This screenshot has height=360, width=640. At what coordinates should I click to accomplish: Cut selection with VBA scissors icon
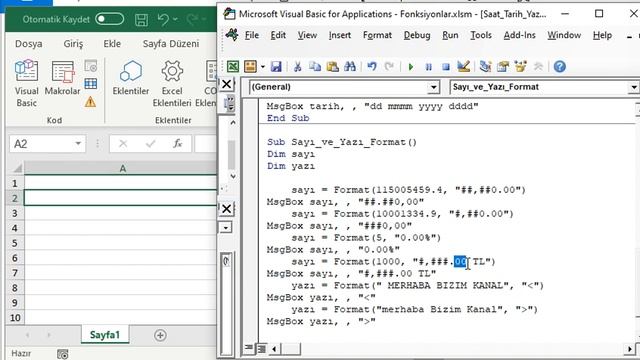[x=298, y=66]
